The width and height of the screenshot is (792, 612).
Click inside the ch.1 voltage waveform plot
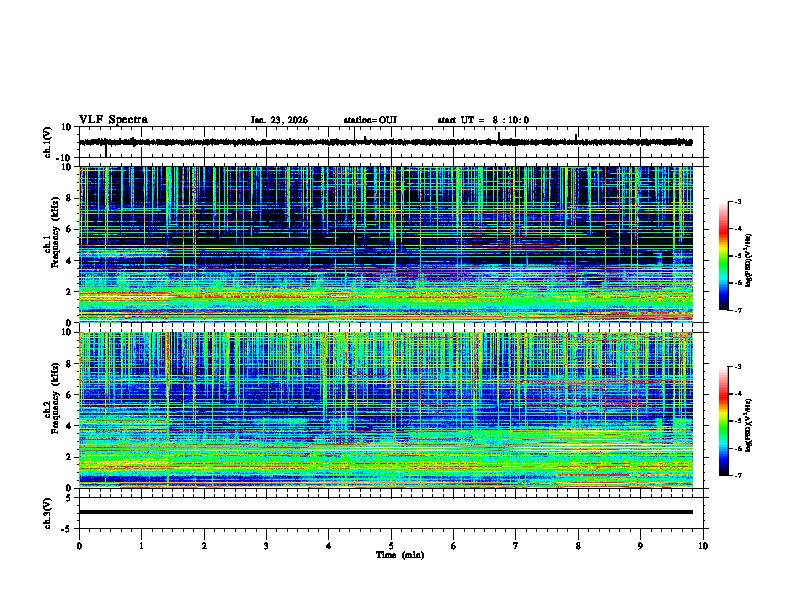pos(393,142)
